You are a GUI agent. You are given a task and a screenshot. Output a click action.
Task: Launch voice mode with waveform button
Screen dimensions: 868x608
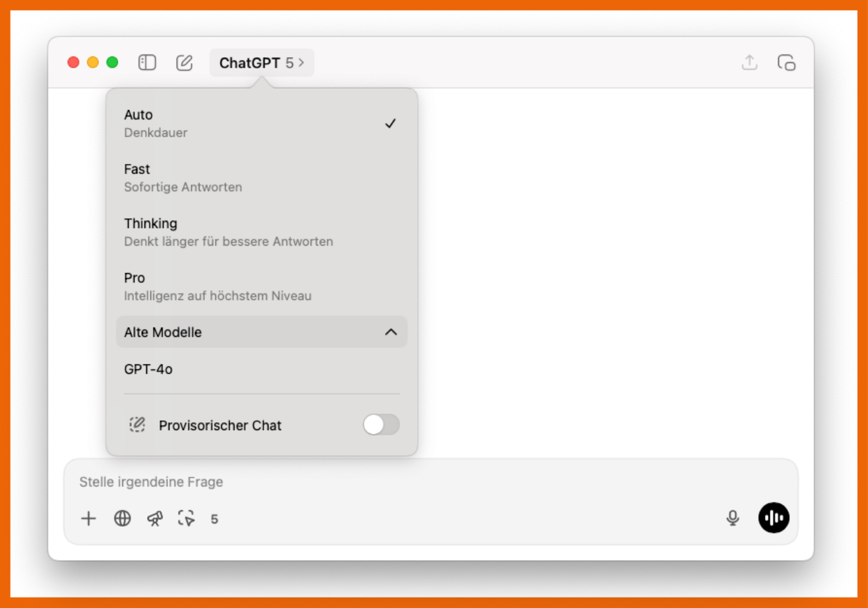click(773, 518)
